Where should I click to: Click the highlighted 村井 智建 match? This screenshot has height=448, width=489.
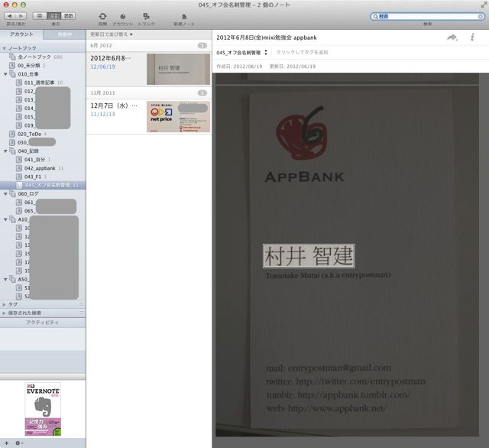pos(309,256)
